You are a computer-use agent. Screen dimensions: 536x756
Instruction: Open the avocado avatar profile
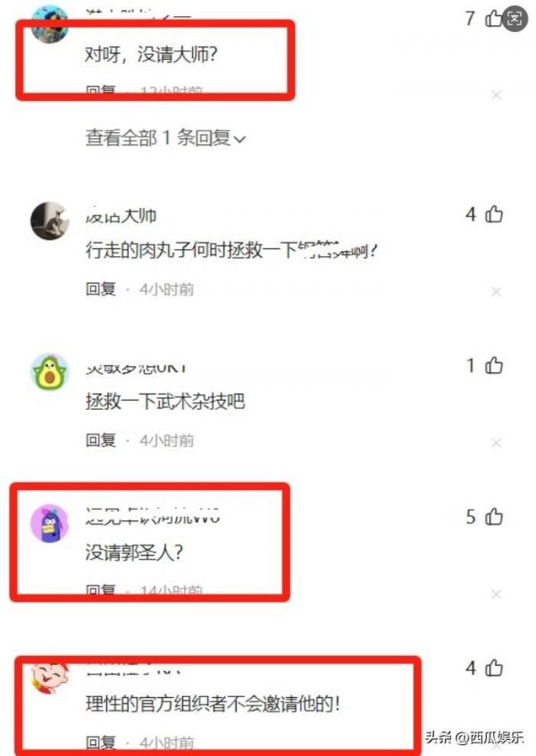[50, 372]
